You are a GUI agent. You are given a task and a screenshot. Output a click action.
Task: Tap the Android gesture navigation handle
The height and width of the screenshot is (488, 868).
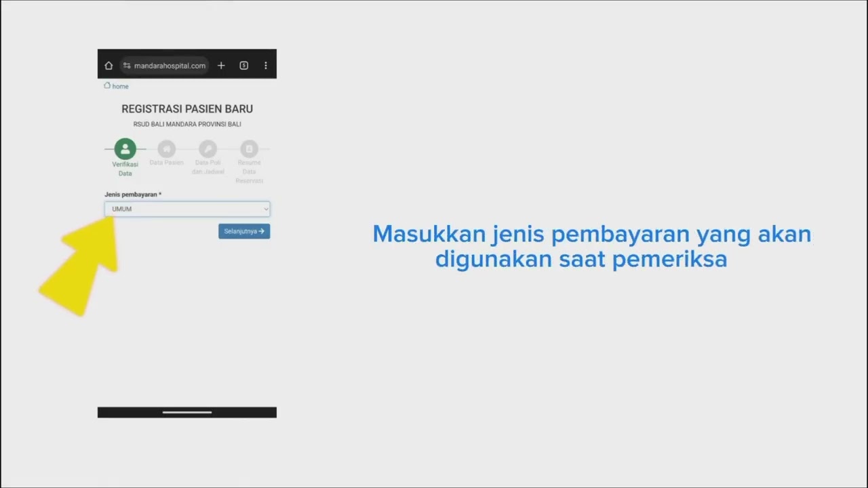[187, 412]
